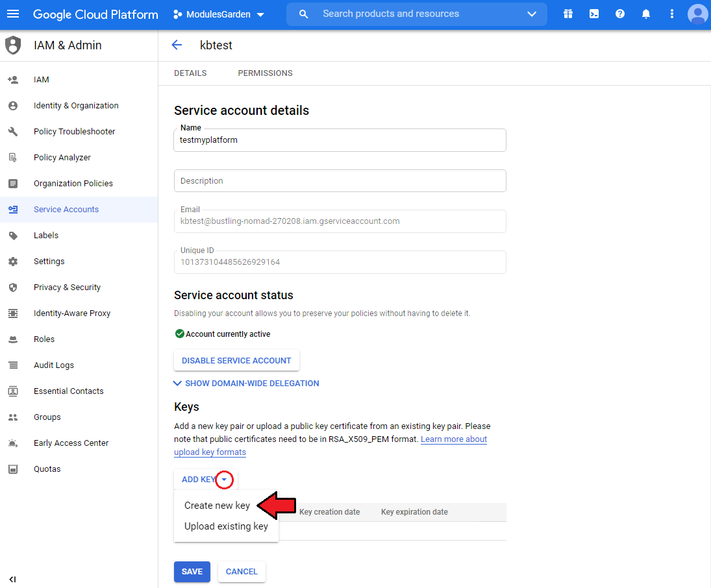Open the ModulesGarden project selector

pos(219,14)
